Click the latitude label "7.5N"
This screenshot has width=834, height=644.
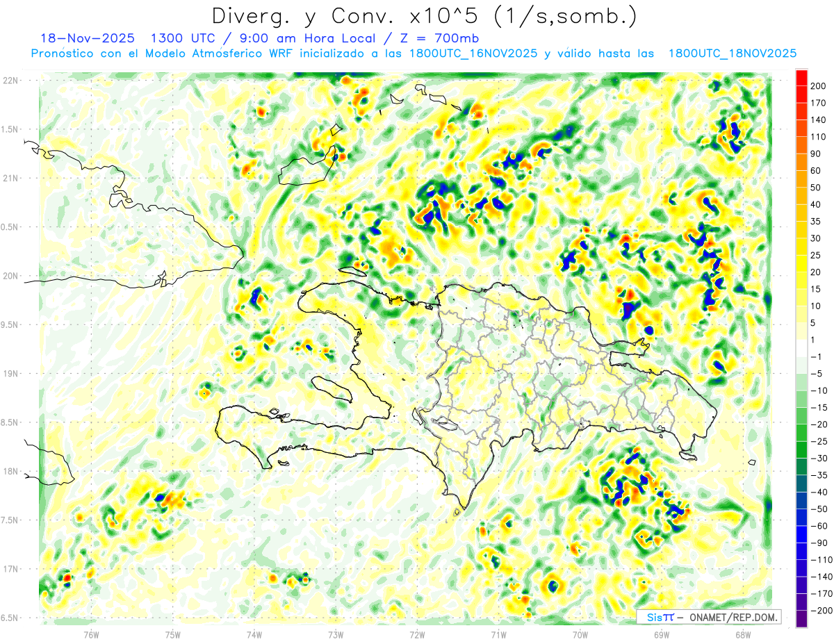coord(9,520)
